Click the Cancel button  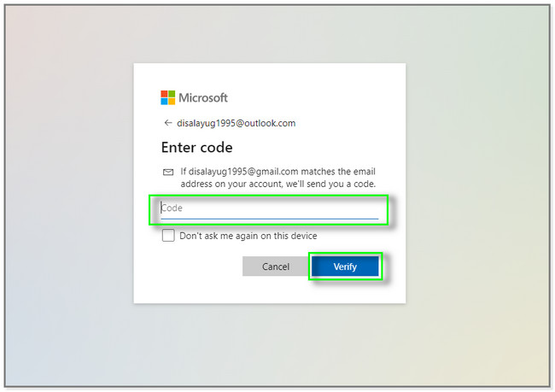276,266
